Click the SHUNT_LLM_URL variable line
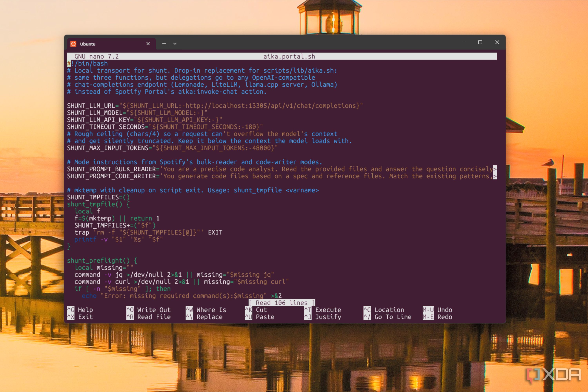 point(215,106)
